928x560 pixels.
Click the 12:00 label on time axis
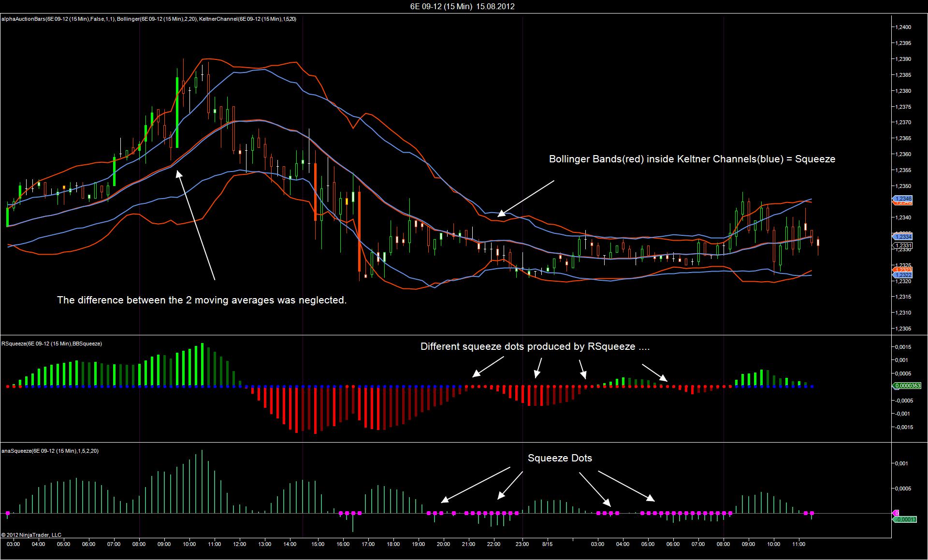239,544
